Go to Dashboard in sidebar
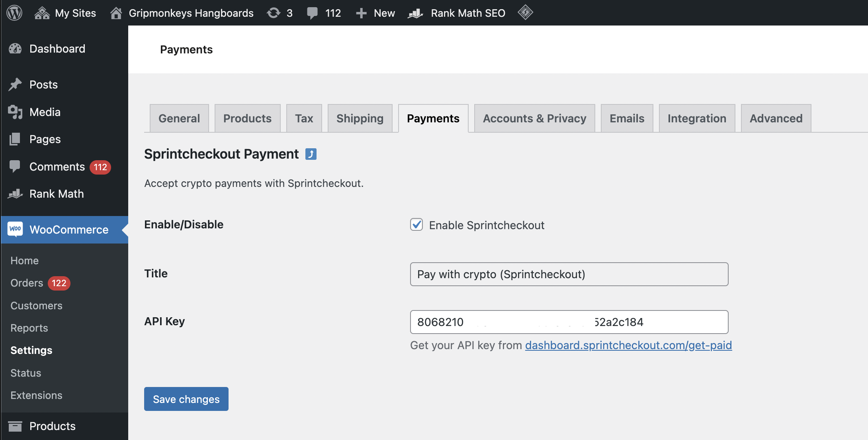This screenshot has height=440, width=868. click(57, 49)
